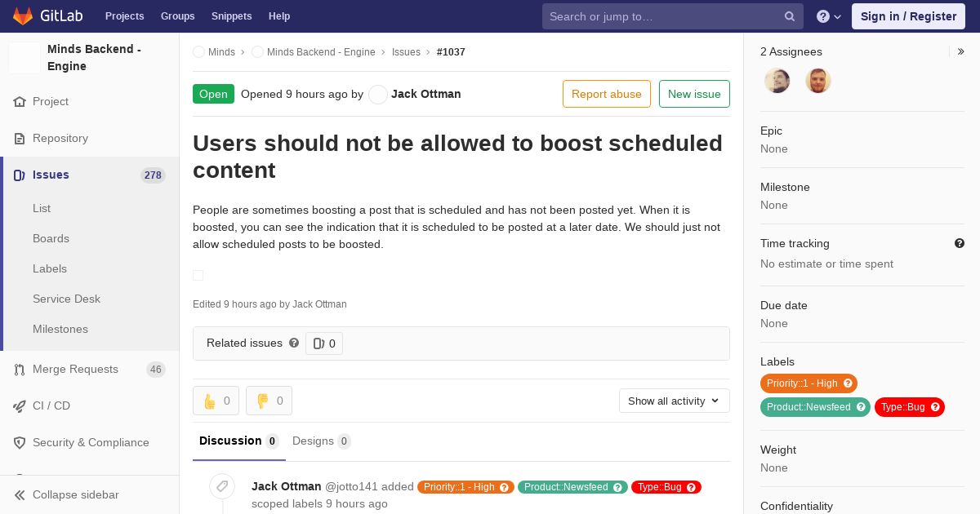Viewport: 980px width, 514px height.
Task: Click help icon on sidebar Product::Newsfeed label
Action: click(x=861, y=407)
